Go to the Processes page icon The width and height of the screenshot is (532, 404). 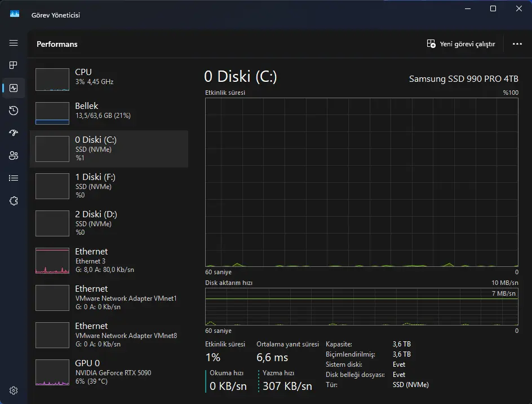(x=14, y=65)
